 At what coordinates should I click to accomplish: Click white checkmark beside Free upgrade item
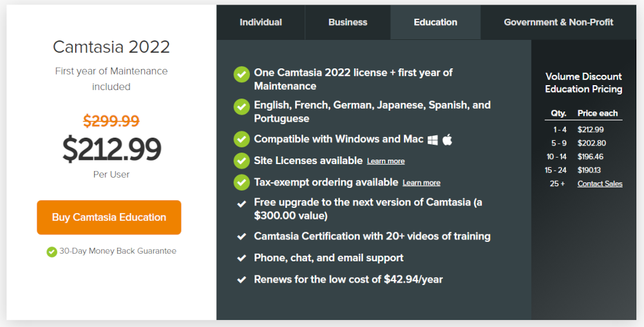click(x=241, y=203)
